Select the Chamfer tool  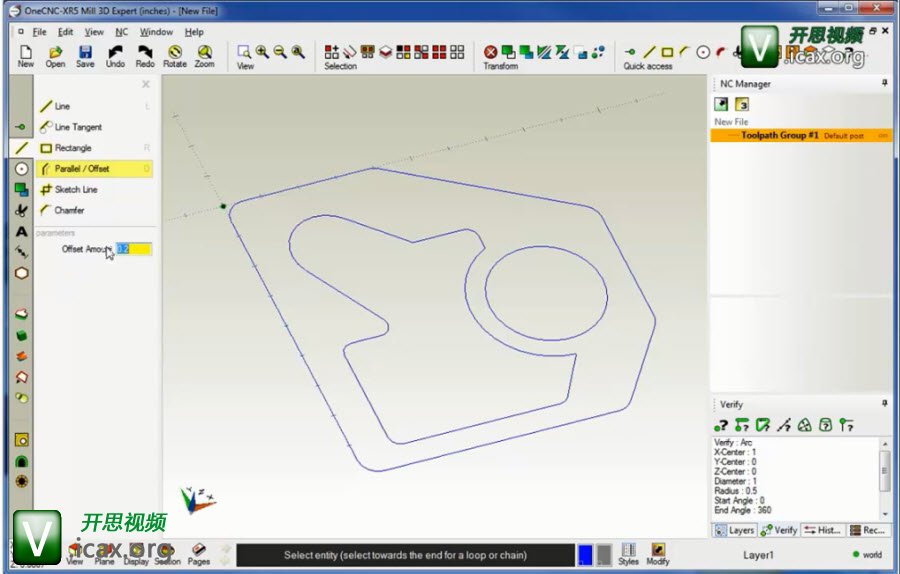coord(69,211)
